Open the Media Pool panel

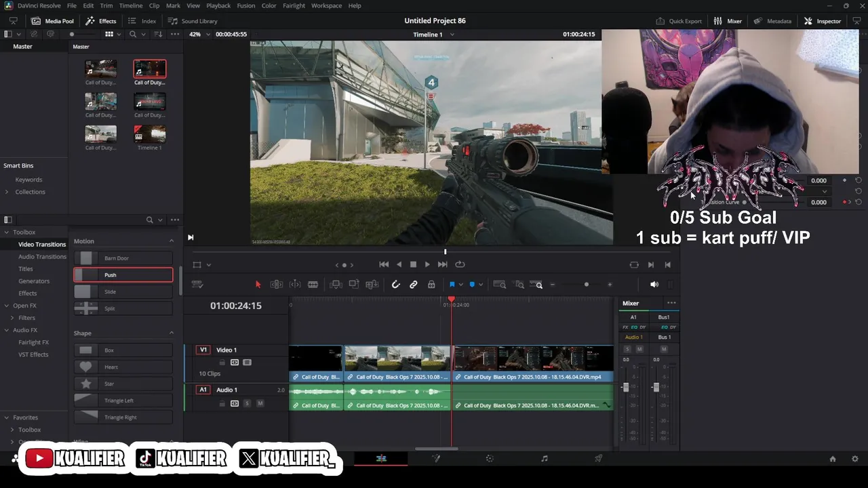tap(52, 21)
